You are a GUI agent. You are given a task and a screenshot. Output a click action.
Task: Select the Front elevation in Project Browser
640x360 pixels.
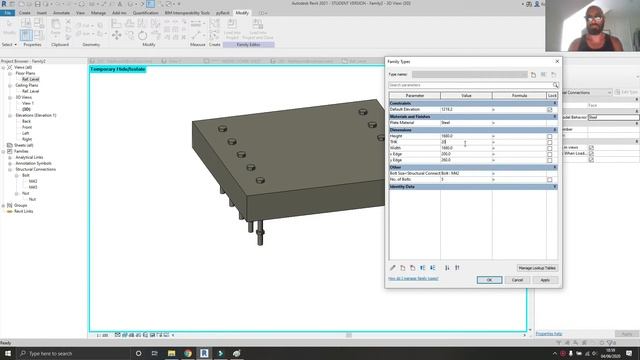pyautogui.click(x=27, y=127)
